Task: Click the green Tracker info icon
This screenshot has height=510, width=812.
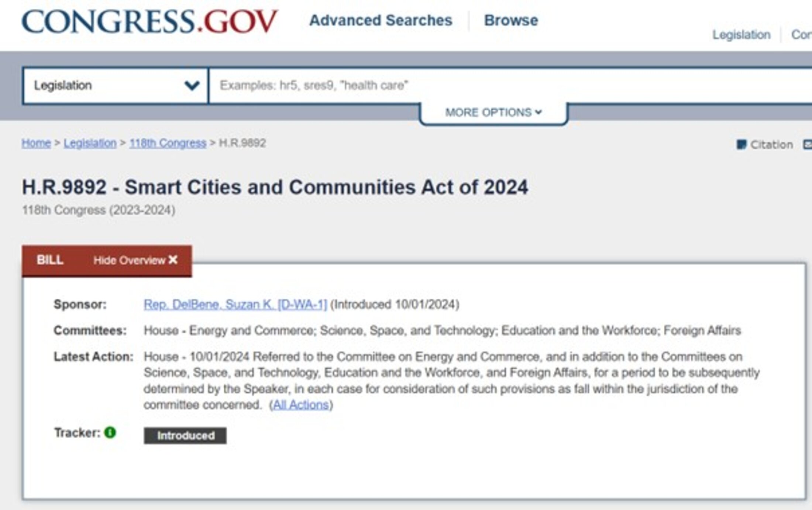Action: click(110, 432)
